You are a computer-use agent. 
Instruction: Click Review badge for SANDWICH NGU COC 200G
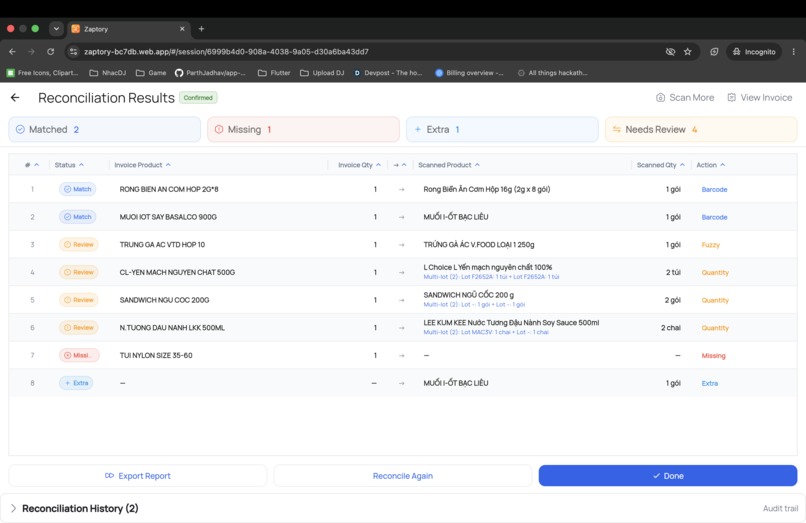79,300
